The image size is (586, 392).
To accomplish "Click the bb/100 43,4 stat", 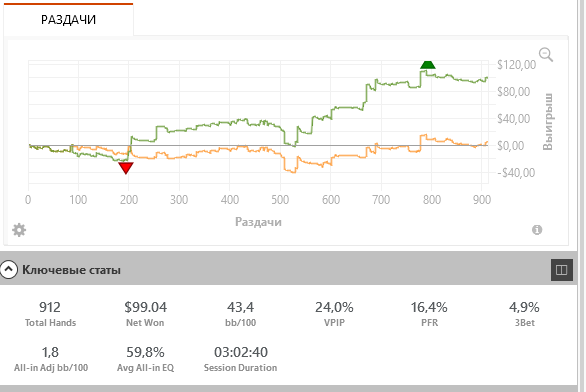I will point(240,314).
